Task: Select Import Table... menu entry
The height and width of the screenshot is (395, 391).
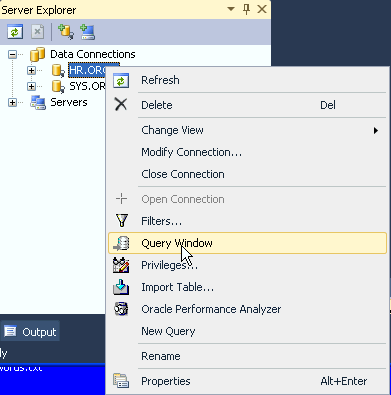Action: click(247, 287)
